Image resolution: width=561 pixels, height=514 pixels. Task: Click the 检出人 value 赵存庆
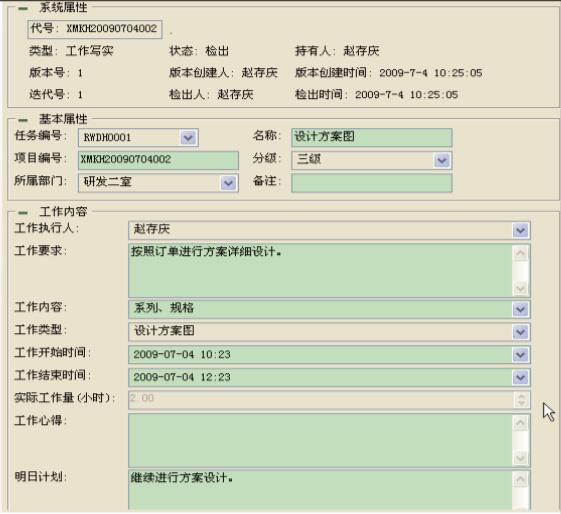point(235,94)
